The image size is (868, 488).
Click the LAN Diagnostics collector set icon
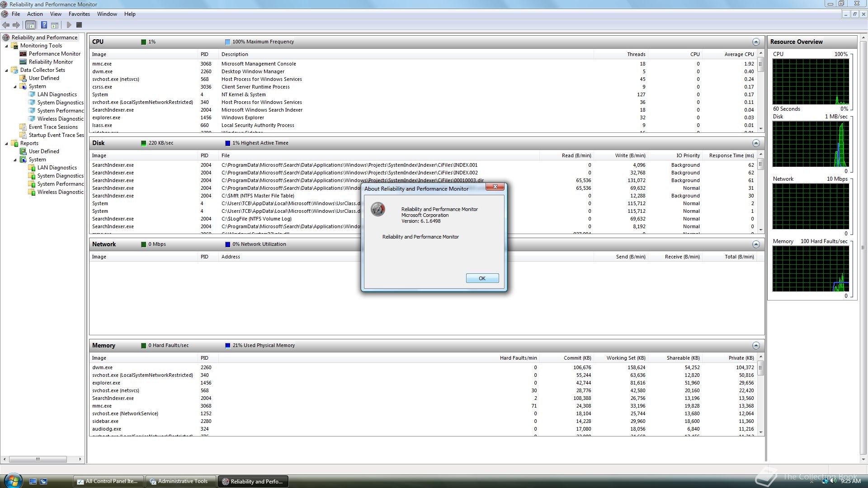pos(32,94)
